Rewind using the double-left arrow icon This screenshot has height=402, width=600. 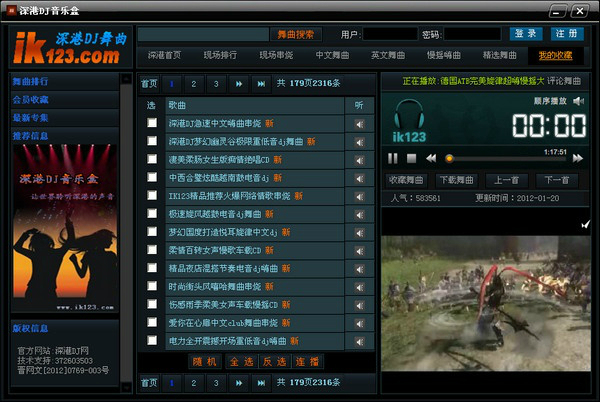(x=431, y=158)
